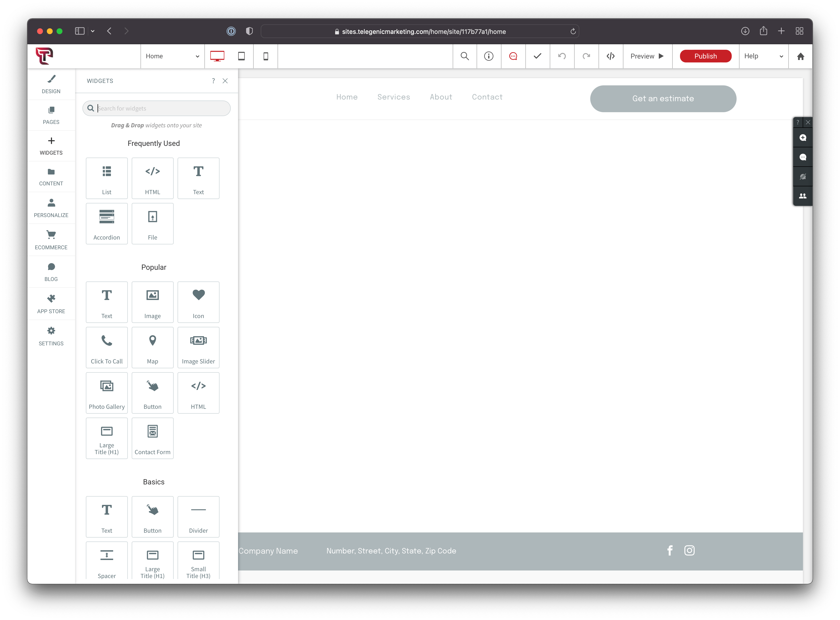Select the HTML widget under Popular
The width and height of the screenshot is (840, 620).
point(198,393)
